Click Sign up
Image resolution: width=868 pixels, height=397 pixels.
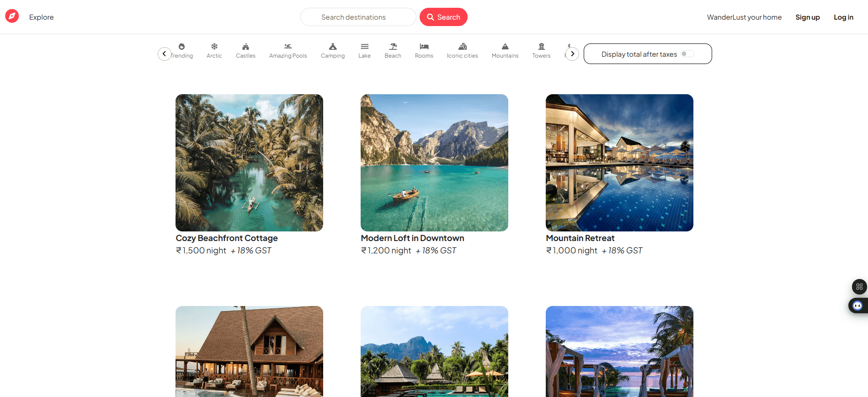[808, 17]
